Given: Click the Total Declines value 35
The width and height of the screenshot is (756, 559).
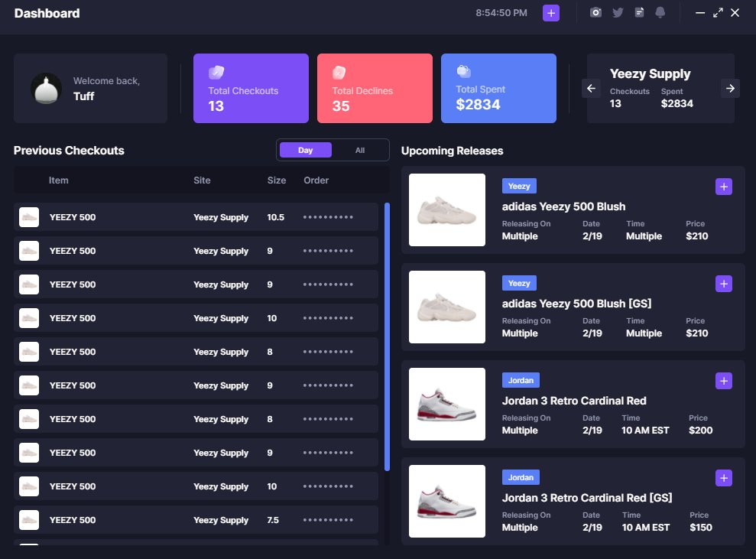Looking at the screenshot, I should [340, 106].
